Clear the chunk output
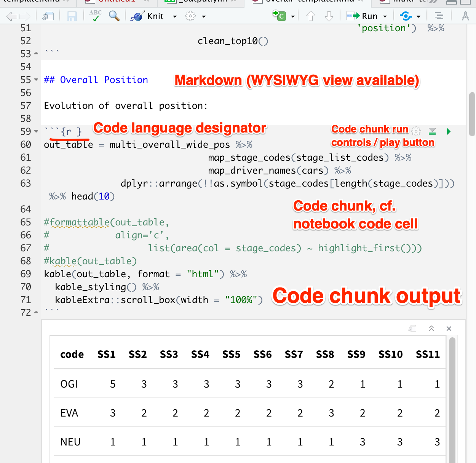The height and width of the screenshot is (463, 476). pos(449,329)
